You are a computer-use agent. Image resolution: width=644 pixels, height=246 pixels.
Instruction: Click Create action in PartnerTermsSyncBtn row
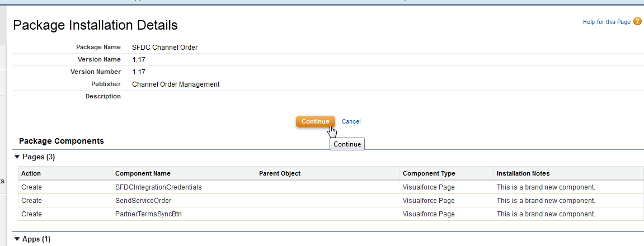31,214
